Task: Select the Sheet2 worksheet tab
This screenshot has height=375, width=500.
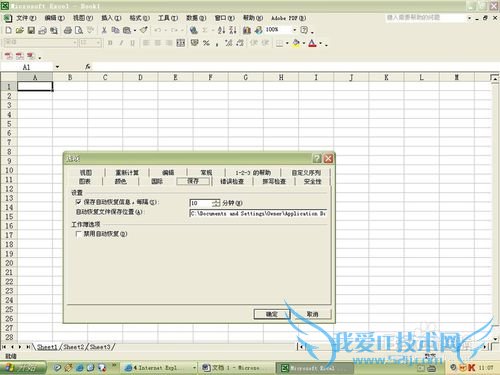Action: 74,347
